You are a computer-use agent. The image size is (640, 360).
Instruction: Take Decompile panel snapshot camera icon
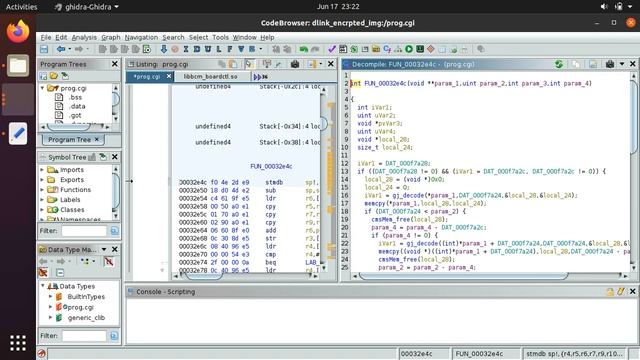[x=610, y=64]
